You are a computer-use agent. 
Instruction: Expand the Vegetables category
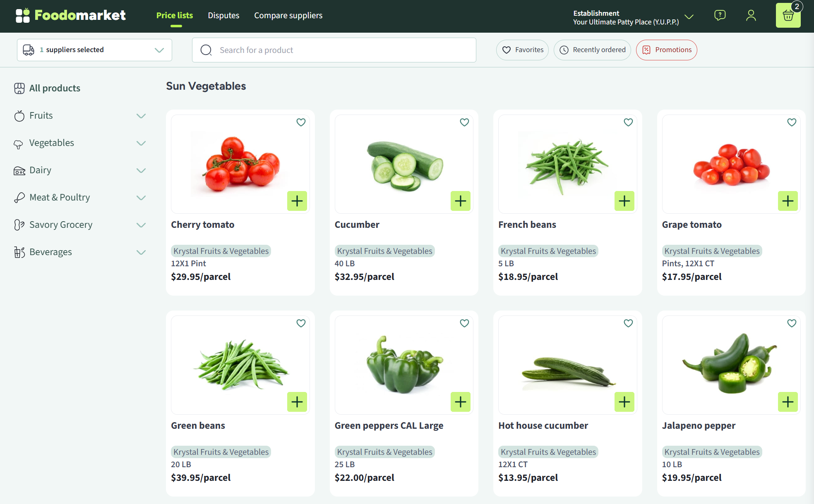pos(141,143)
